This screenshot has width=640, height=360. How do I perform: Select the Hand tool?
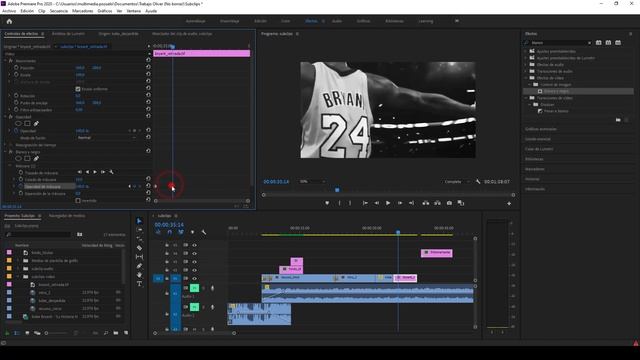[x=139, y=275]
